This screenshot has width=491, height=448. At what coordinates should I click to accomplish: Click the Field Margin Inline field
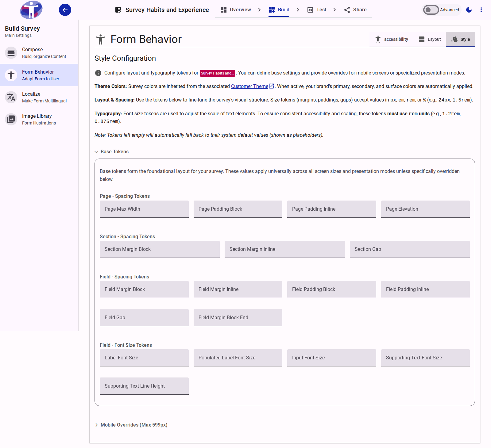(x=238, y=289)
